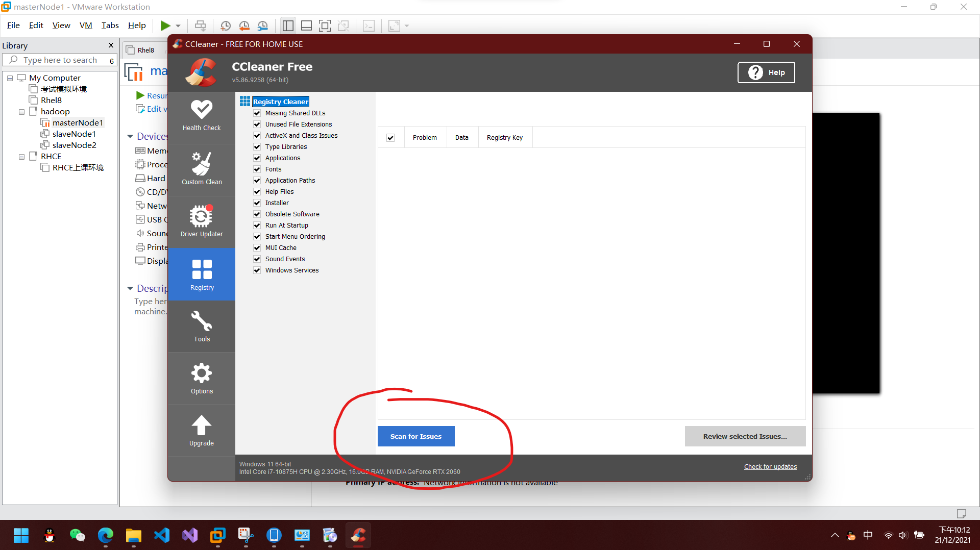980x550 pixels.
Task: Click VMware send Ctrl+Alt+Del icon
Action: pos(201,26)
